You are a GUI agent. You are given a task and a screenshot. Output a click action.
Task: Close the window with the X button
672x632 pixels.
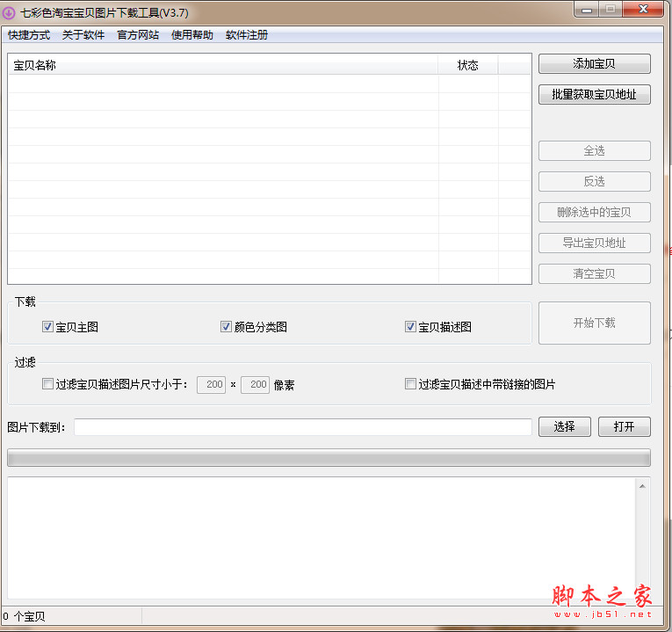643,10
